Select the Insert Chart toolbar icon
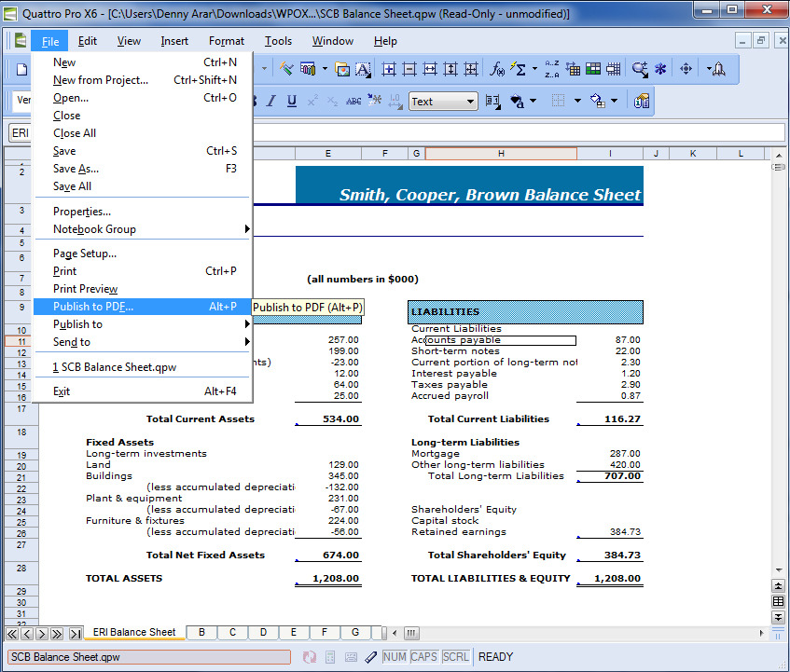790x672 pixels. pyautogui.click(x=308, y=69)
